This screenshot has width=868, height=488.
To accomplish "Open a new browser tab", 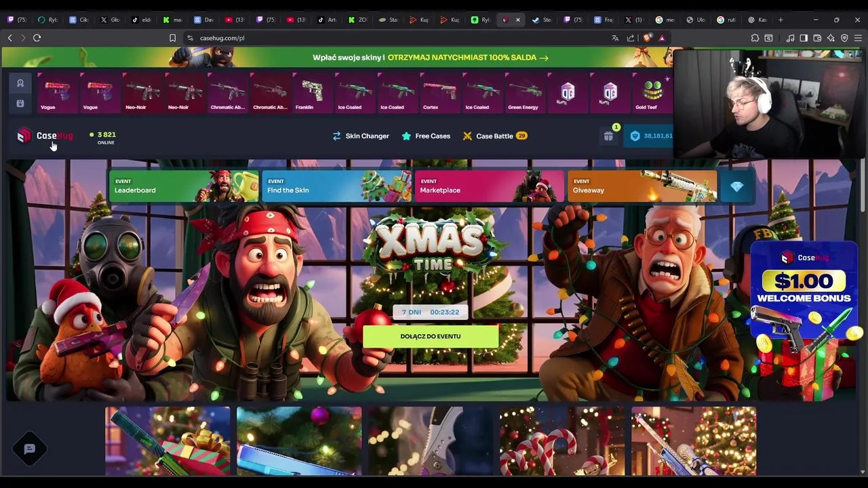I will click(781, 20).
